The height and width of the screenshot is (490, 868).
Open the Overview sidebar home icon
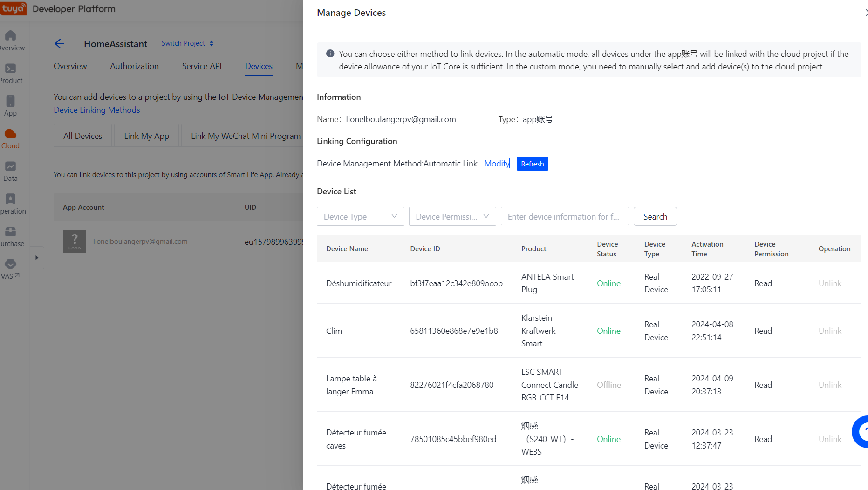point(10,36)
